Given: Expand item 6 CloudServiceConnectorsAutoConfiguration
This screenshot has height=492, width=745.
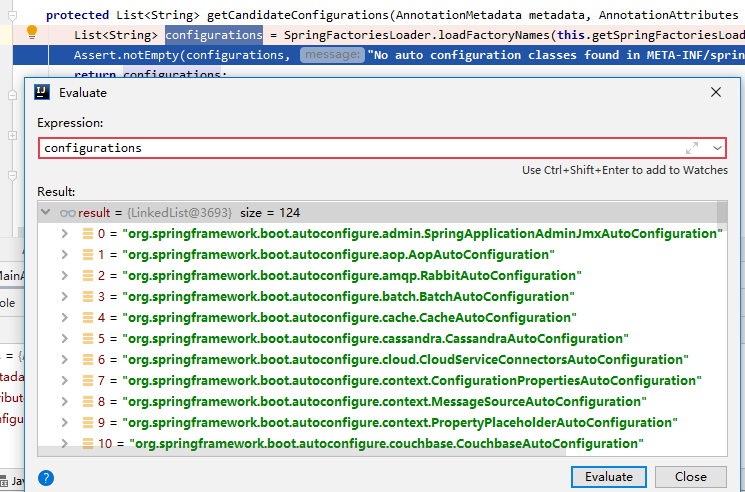Looking at the screenshot, I should tap(65, 360).
